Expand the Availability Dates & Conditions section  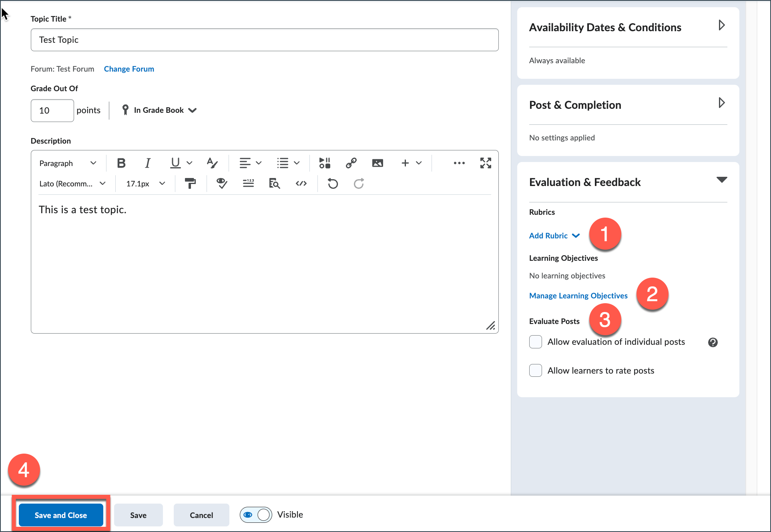(722, 25)
